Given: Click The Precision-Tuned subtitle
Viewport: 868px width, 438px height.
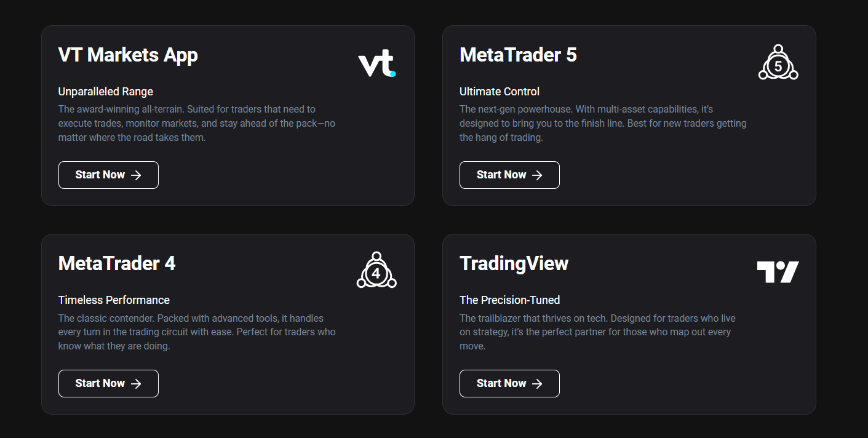Looking at the screenshot, I should (x=510, y=300).
